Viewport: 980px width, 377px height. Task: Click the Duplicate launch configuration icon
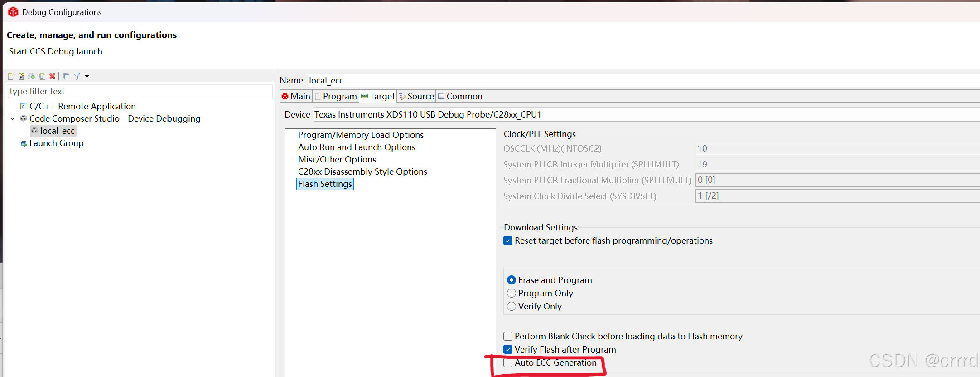pos(42,76)
